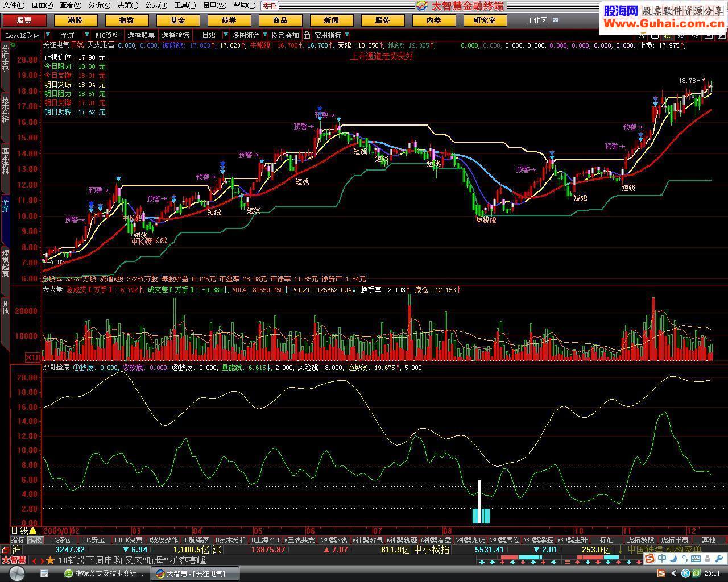Select the 0波段操作 indicator tab
The height and width of the screenshot is (582, 728).
[163, 539]
